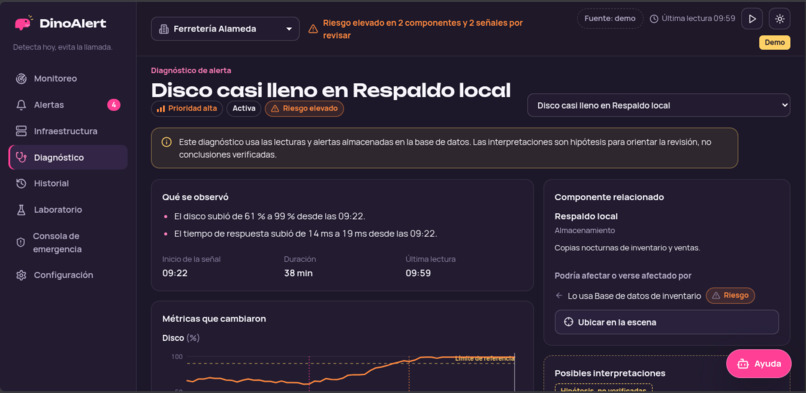The width and height of the screenshot is (806, 393).
Task: Toggle the light/dark theme sun button
Action: click(780, 19)
